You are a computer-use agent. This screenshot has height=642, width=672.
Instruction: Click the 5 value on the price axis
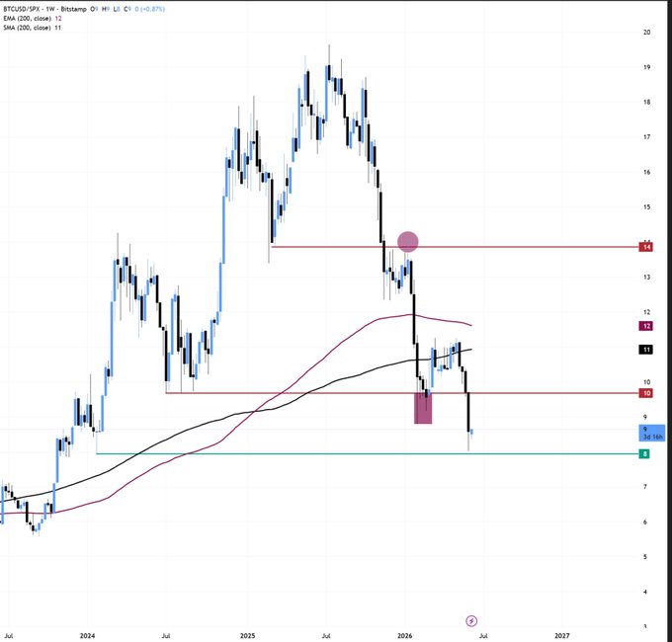(x=645, y=557)
